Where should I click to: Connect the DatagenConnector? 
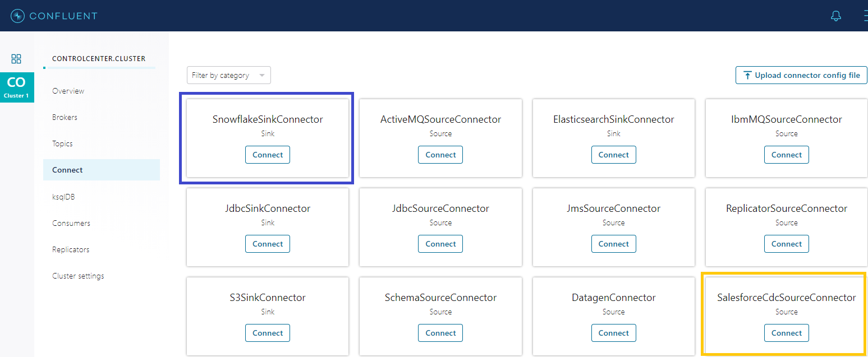pyautogui.click(x=613, y=333)
